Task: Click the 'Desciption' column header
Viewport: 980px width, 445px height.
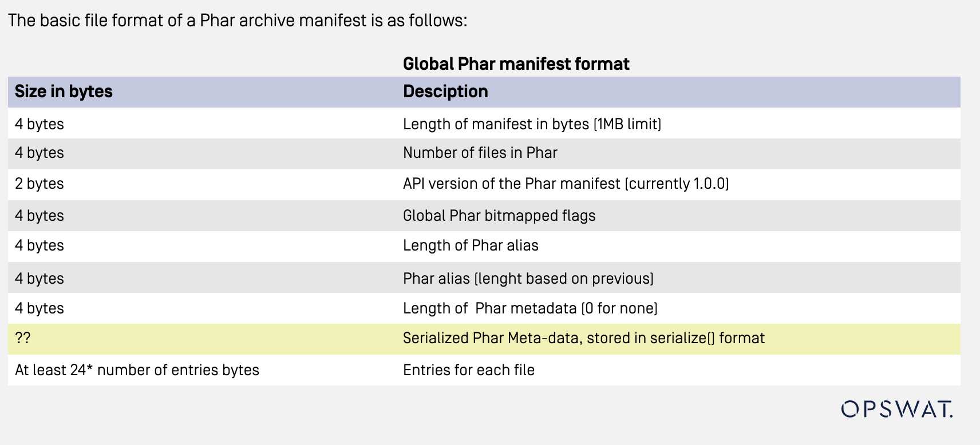Action: click(445, 92)
